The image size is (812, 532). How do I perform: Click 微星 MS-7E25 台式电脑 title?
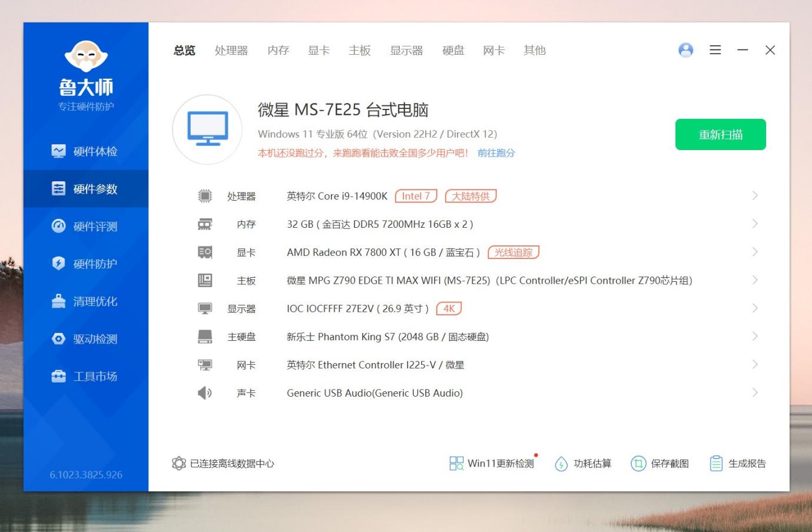(x=343, y=110)
